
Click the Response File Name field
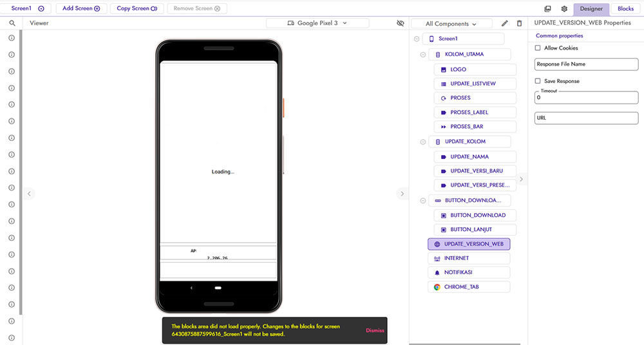click(586, 64)
